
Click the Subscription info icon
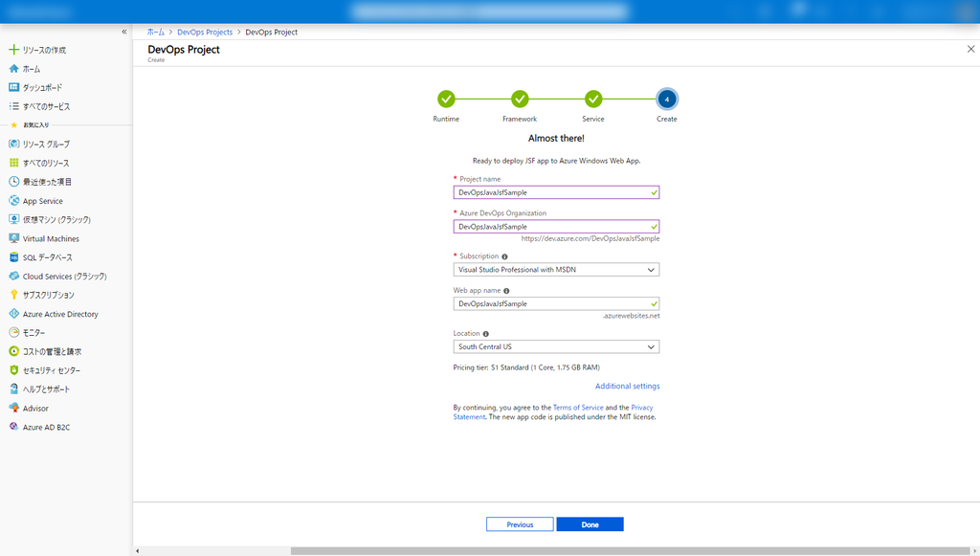[x=505, y=256]
